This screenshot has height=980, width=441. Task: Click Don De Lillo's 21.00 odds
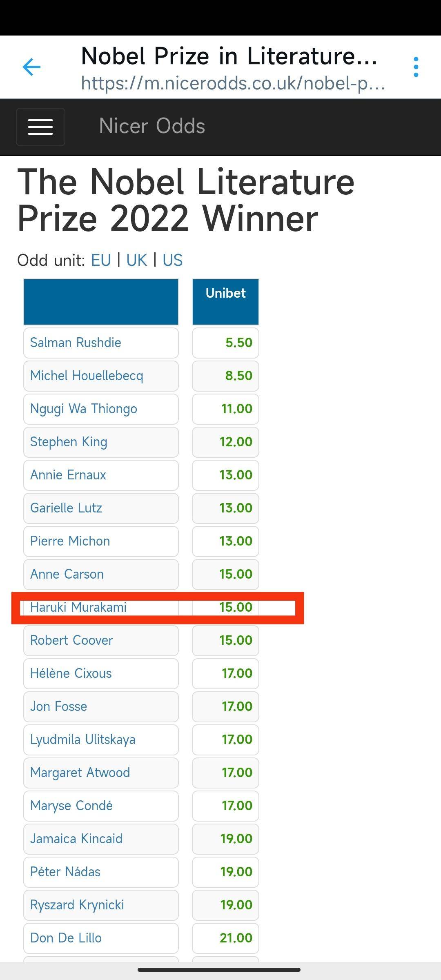point(236,938)
